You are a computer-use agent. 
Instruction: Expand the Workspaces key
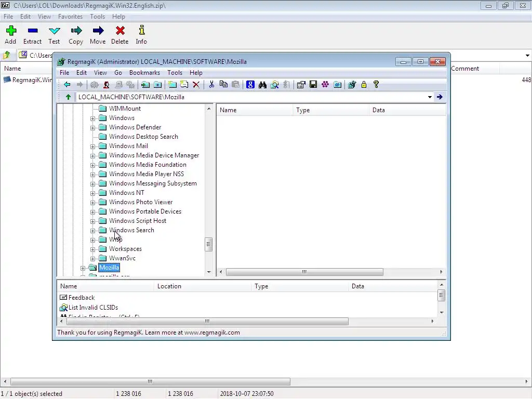point(92,249)
